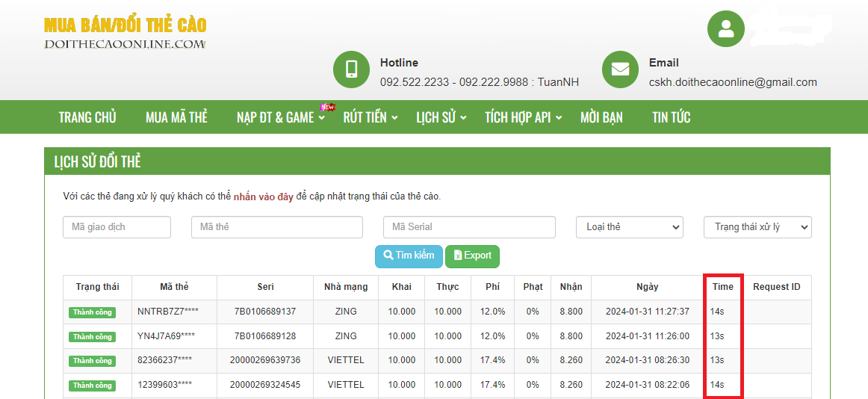Screen dimensions: 868x399
Task: Click serial 20000269324545
Action: coord(265,385)
